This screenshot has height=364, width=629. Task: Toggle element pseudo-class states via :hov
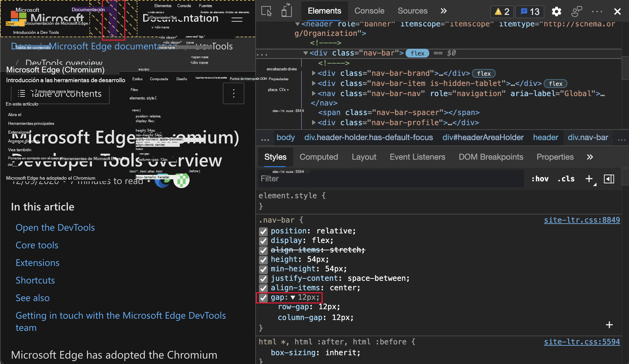540,179
